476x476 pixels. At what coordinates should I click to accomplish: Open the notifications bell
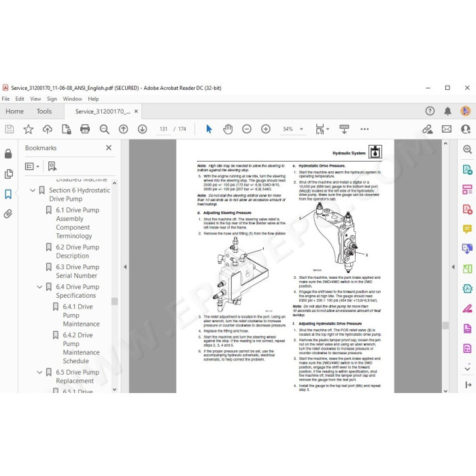[447, 111]
